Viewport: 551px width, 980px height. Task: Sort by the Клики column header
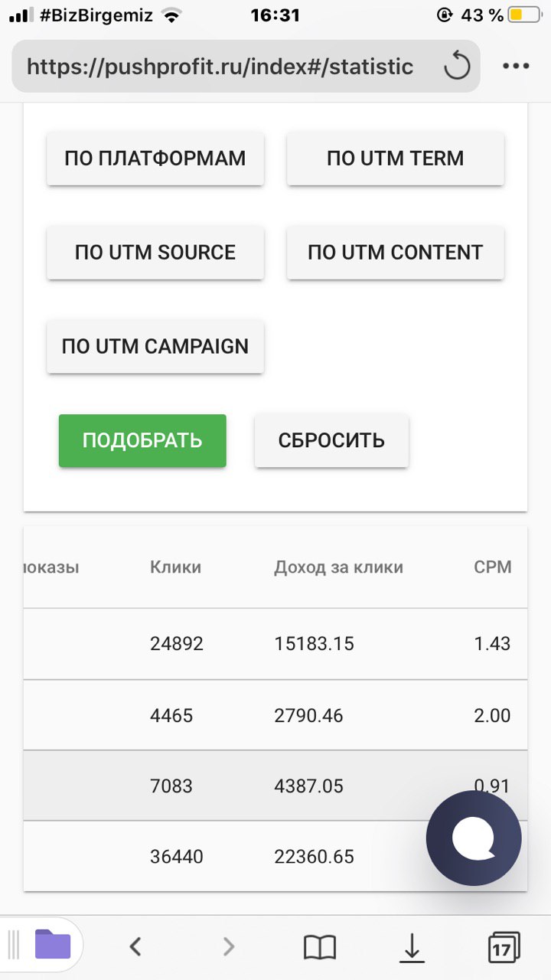click(x=175, y=567)
